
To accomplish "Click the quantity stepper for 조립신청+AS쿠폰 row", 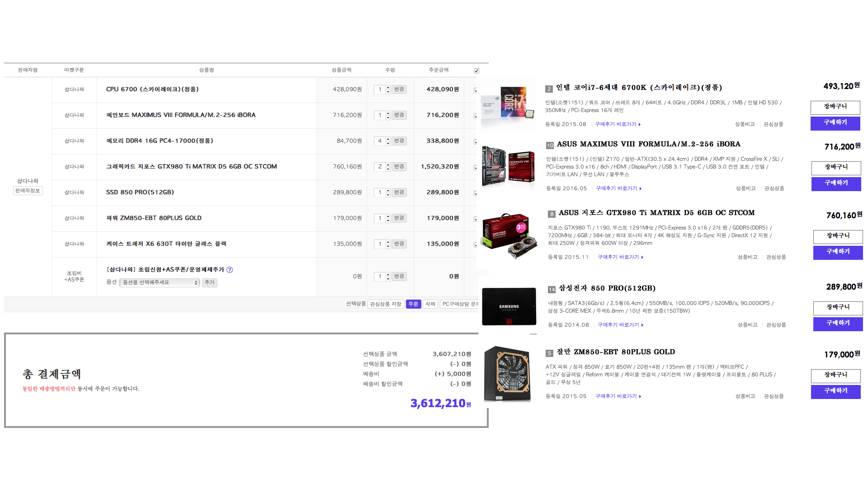I will 388,277.
